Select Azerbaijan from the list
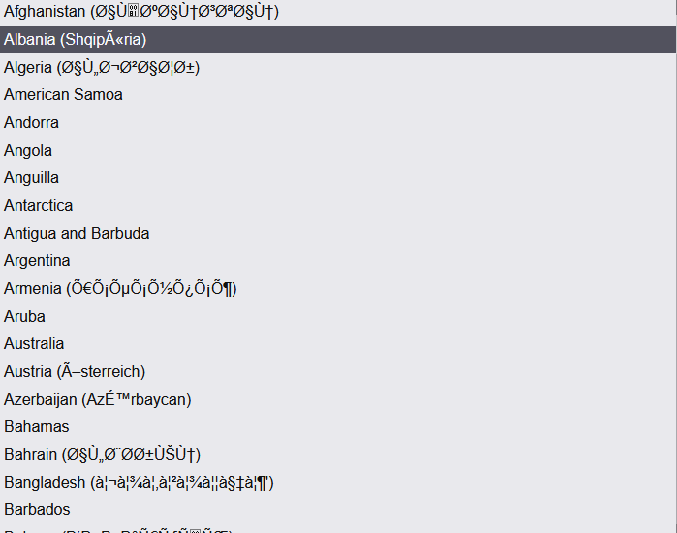This screenshot has height=533, width=677. point(338,399)
